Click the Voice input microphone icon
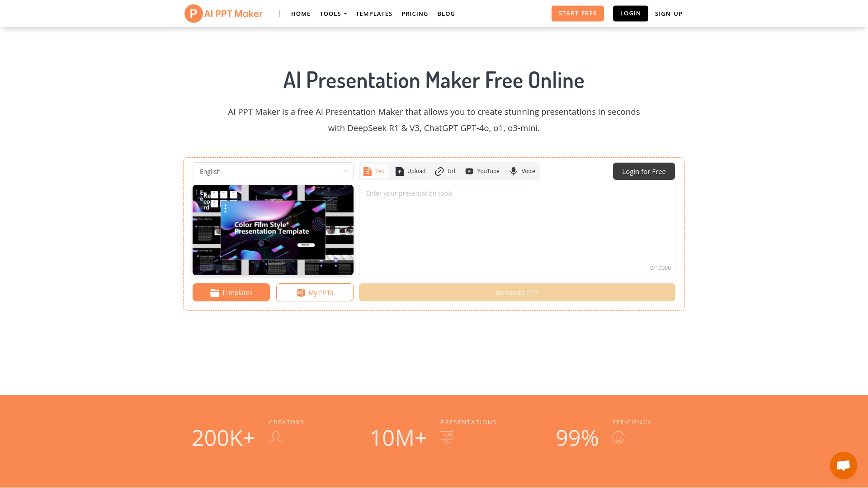Screen dimensions: 868x488 [x=513, y=171]
